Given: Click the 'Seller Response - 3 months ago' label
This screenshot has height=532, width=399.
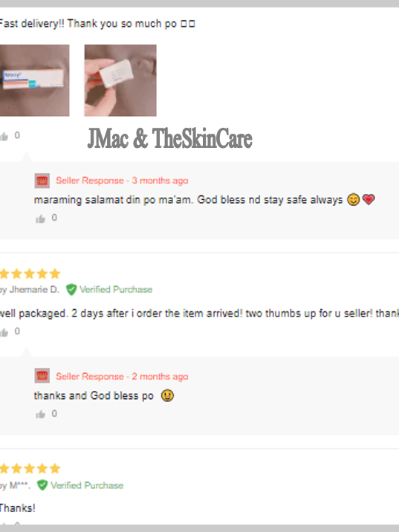Looking at the screenshot, I should coord(122,181).
